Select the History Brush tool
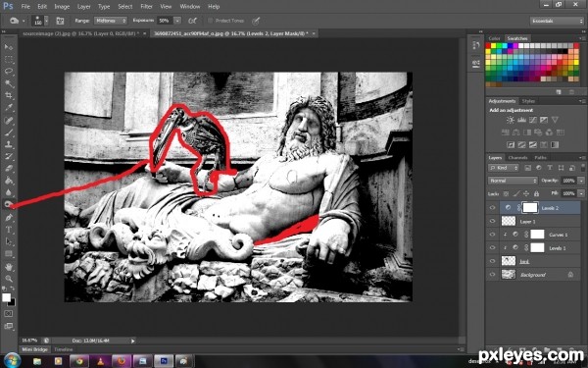The image size is (588, 368). [x=8, y=156]
